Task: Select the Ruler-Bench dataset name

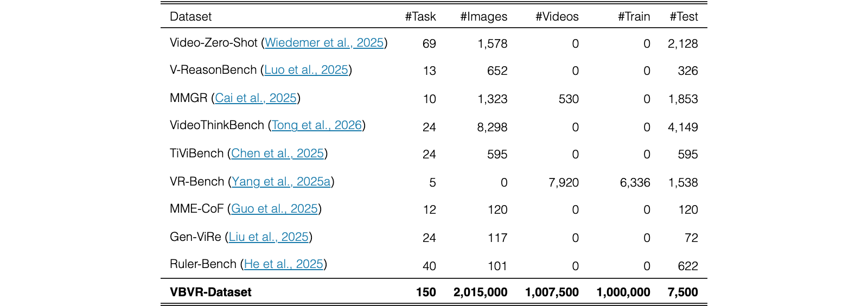Action: (x=203, y=264)
